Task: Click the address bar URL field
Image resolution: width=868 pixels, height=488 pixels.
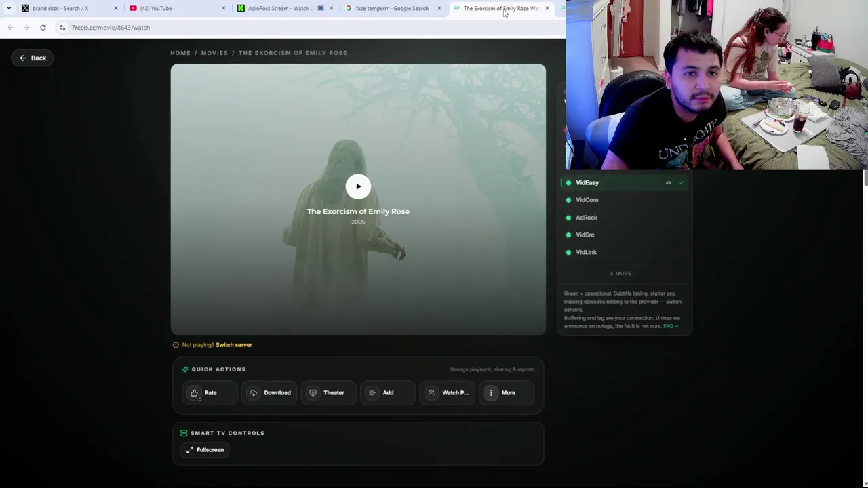Action: (x=312, y=28)
